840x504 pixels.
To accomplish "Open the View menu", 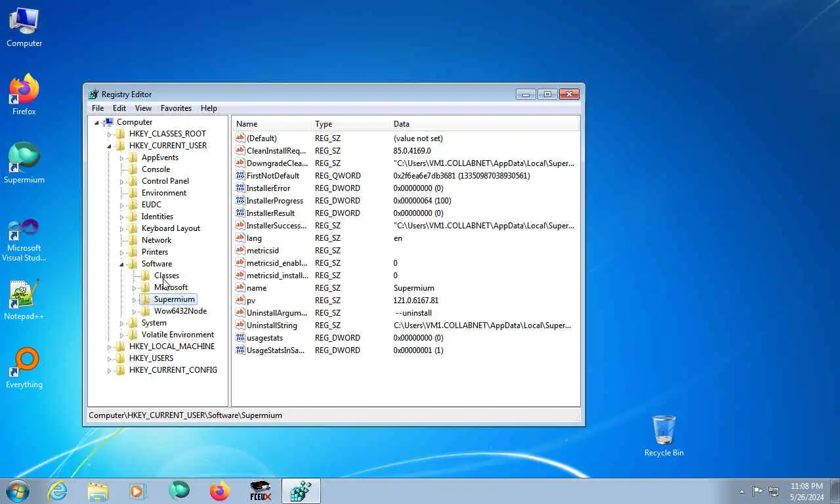I will (143, 108).
